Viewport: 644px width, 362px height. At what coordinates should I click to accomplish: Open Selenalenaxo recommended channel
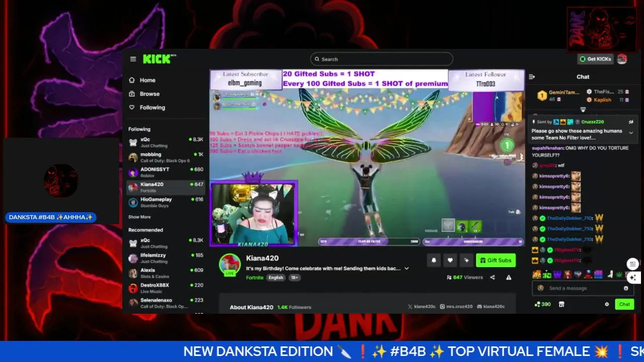pyautogui.click(x=166, y=303)
